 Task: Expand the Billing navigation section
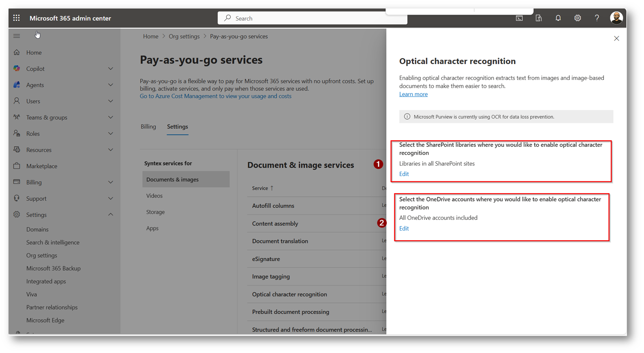tap(110, 182)
